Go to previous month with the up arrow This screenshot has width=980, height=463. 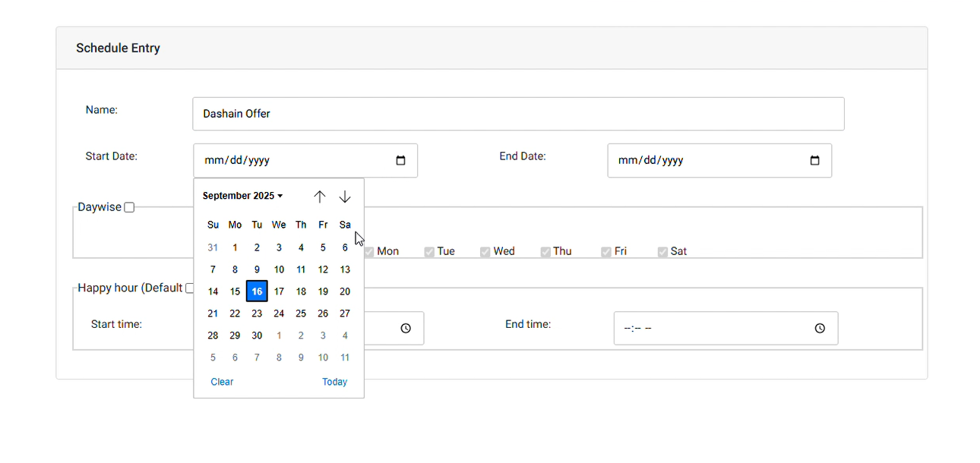320,196
